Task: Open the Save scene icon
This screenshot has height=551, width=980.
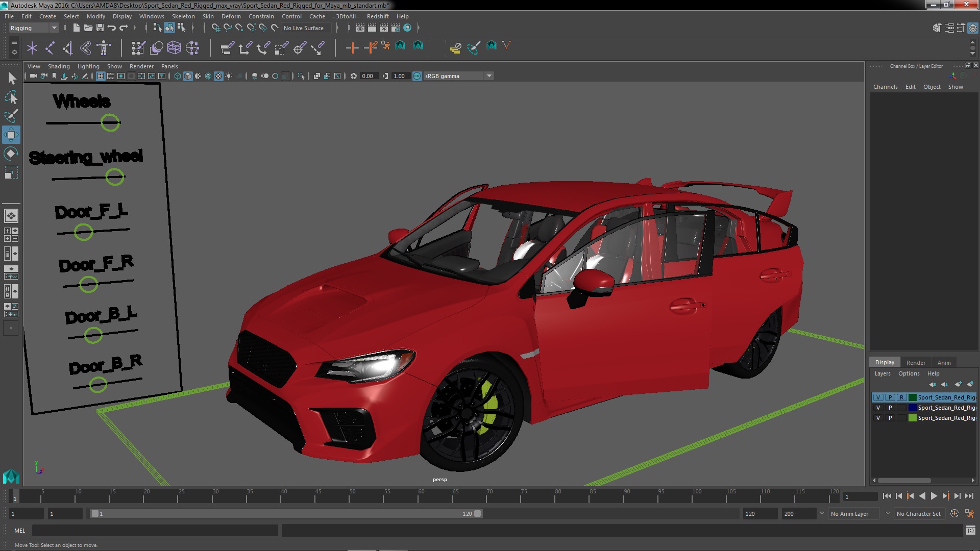Action: [100, 28]
